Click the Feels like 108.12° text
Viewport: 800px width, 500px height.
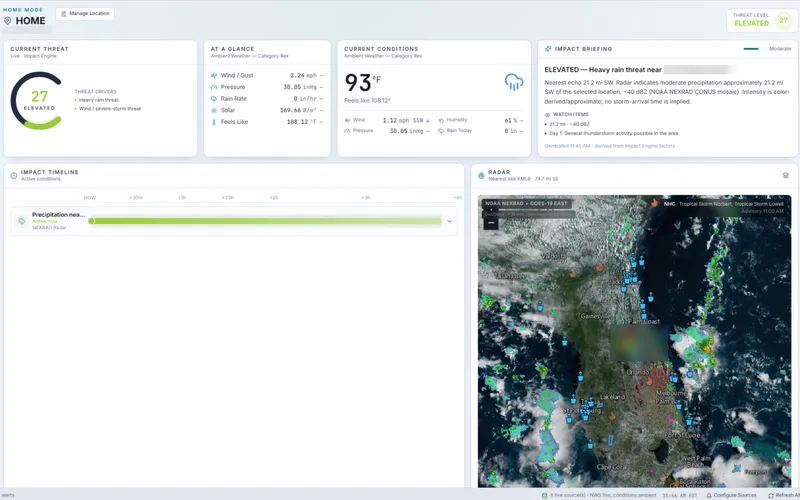367,101
